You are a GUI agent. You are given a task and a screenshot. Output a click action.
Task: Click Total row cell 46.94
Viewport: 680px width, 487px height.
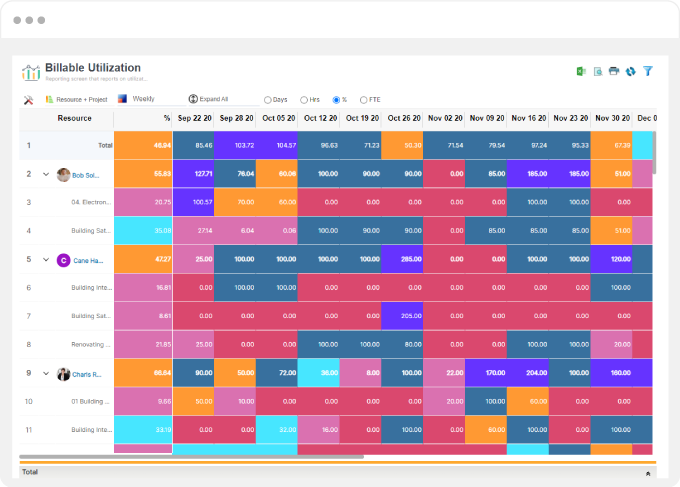[x=143, y=145]
